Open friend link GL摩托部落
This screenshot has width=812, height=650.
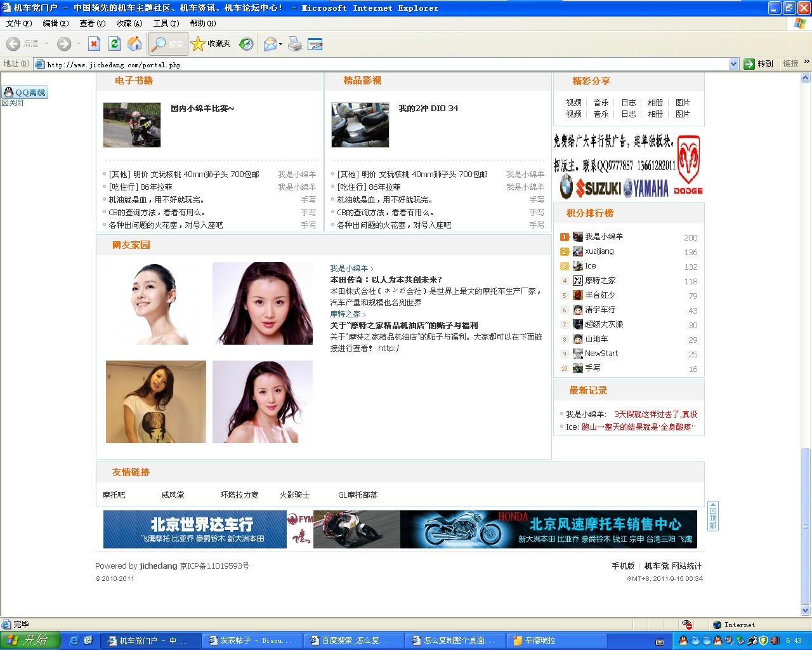pyautogui.click(x=358, y=495)
